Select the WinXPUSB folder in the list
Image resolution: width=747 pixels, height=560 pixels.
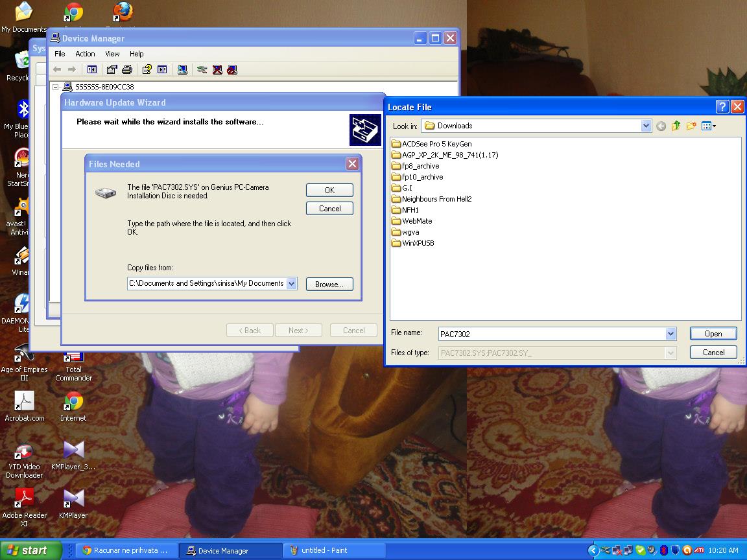(x=418, y=243)
